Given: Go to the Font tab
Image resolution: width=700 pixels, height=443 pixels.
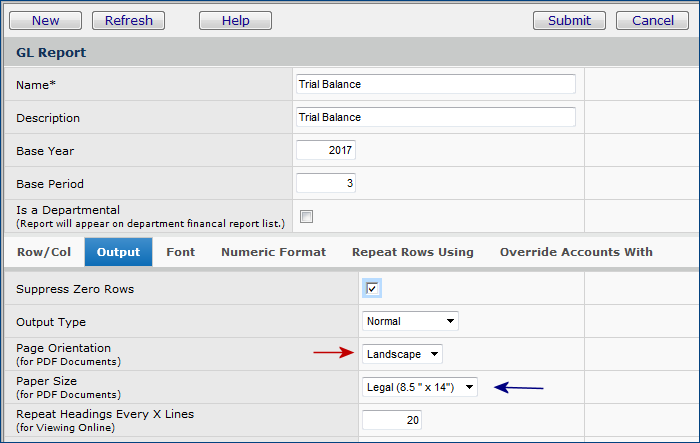Looking at the screenshot, I should [x=181, y=252].
